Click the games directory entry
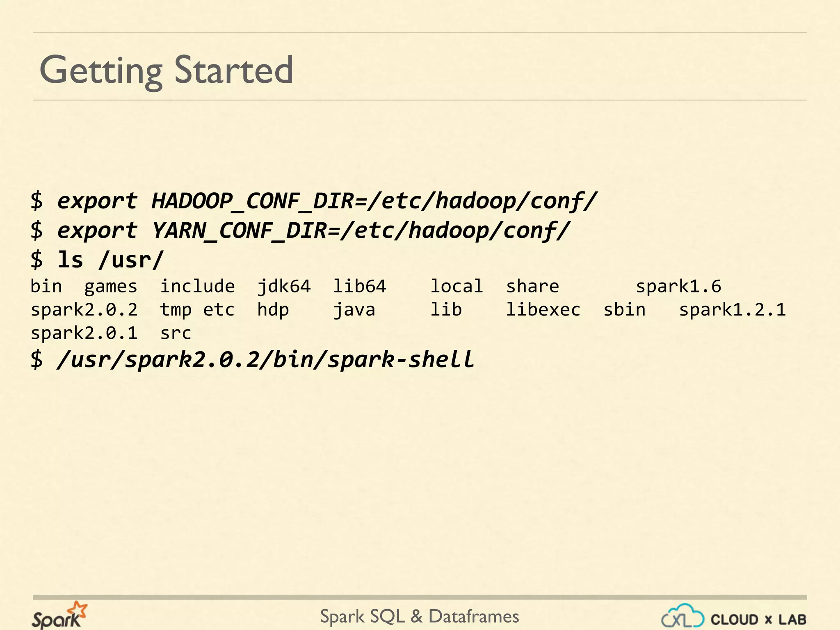The width and height of the screenshot is (840, 630). [x=110, y=286]
